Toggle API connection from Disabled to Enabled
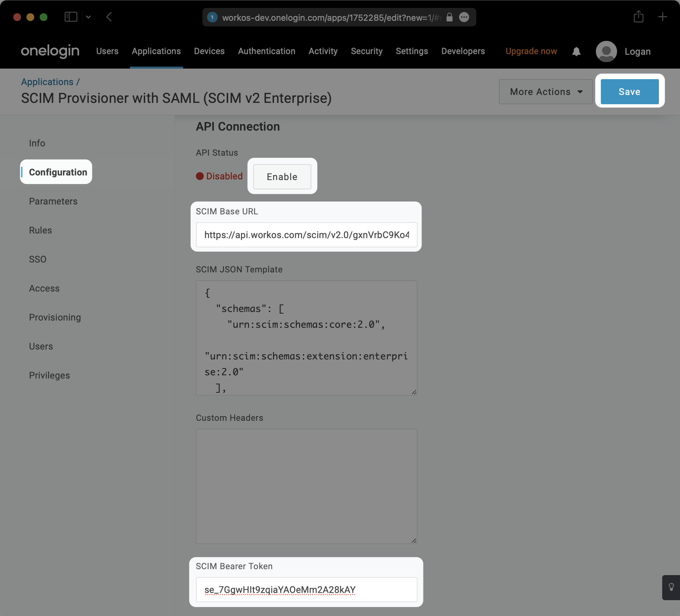The width and height of the screenshot is (680, 616). pyautogui.click(x=282, y=176)
